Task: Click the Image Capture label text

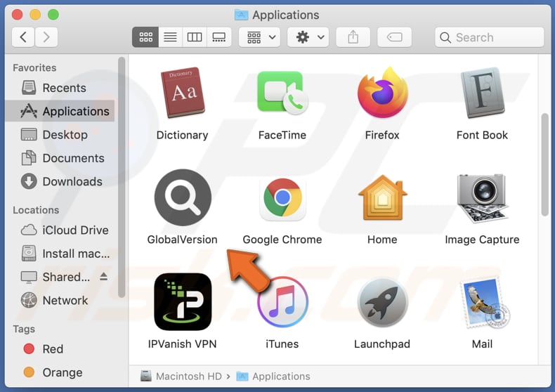Action: 482,240
